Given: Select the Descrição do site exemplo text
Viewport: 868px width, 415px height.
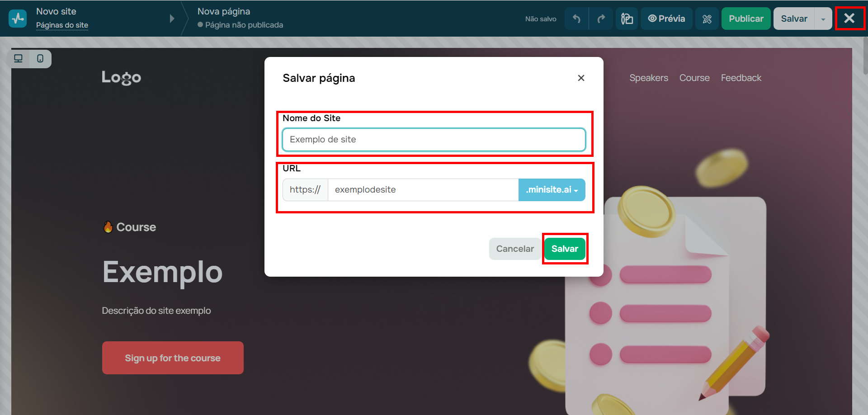Looking at the screenshot, I should pos(156,311).
